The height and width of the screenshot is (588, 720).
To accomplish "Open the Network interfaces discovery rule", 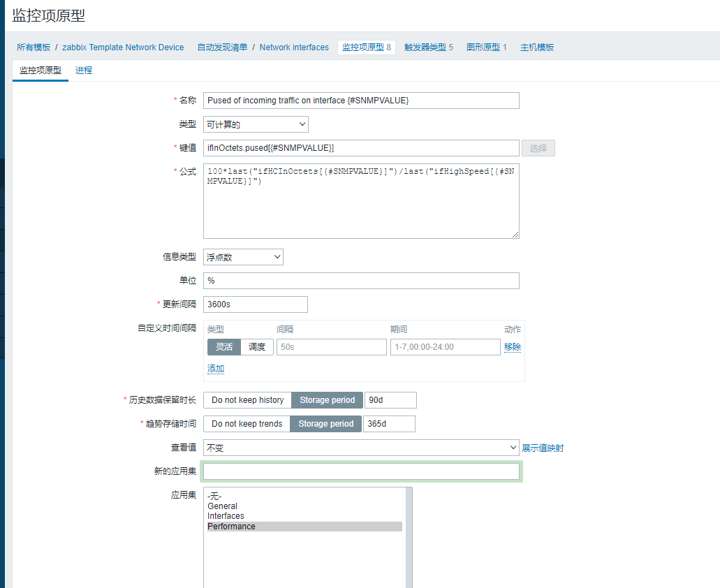I will [293, 47].
